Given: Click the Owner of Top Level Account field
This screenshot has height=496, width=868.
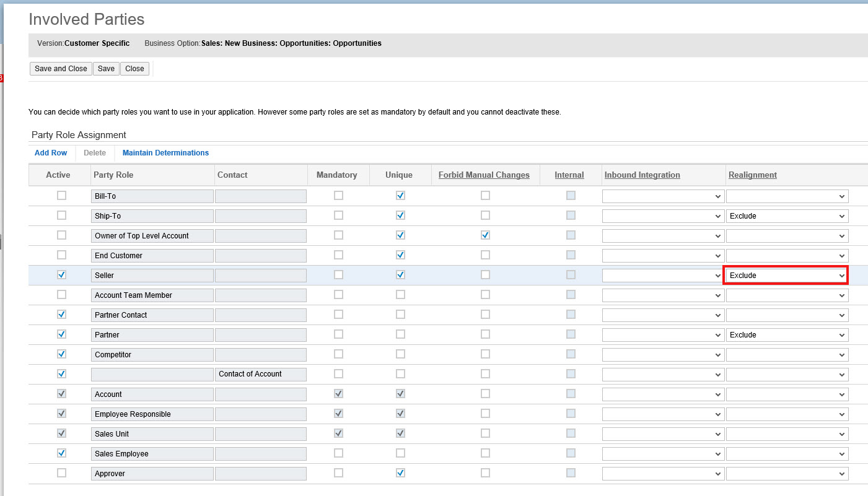Looking at the screenshot, I should (152, 236).
